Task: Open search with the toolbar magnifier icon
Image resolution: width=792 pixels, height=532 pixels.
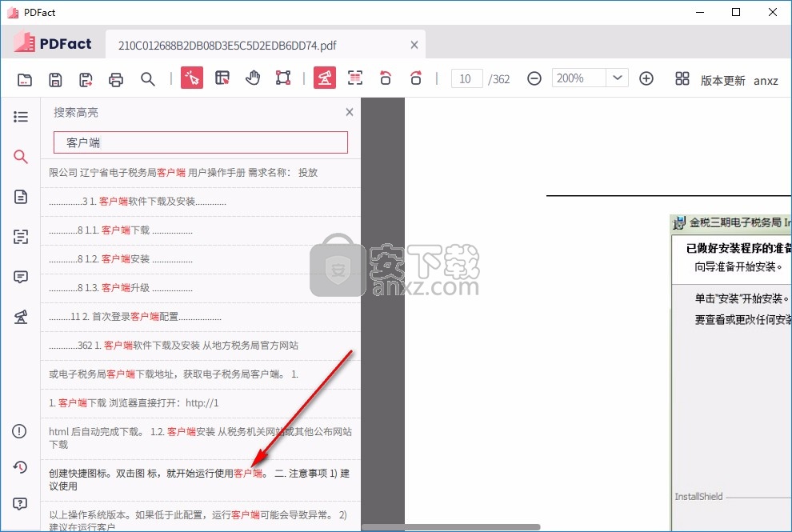Action: pyautogui.click(x=147, y=79)
